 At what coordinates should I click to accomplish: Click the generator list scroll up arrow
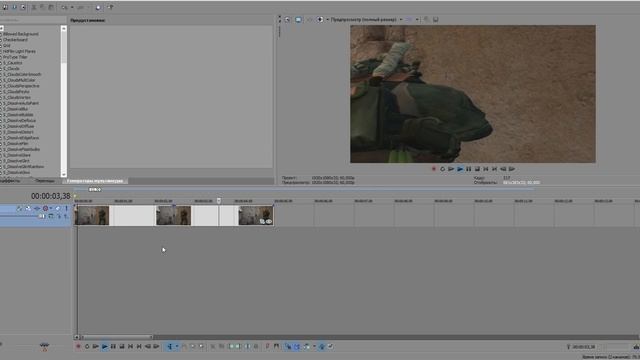64,29
